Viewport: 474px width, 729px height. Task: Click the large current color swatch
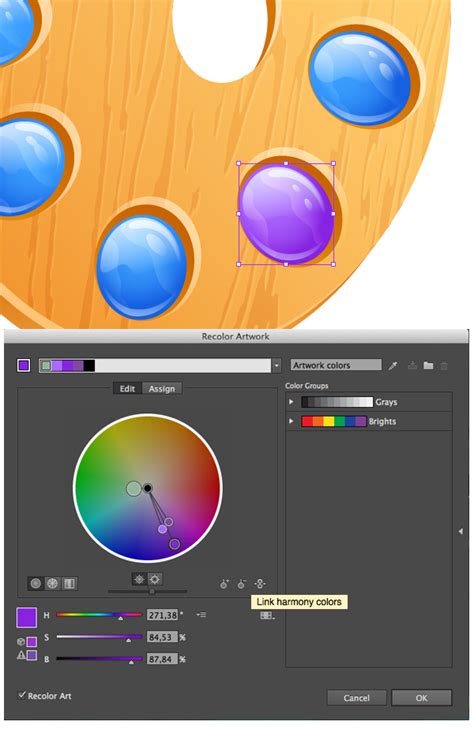(x=26, y=617)
